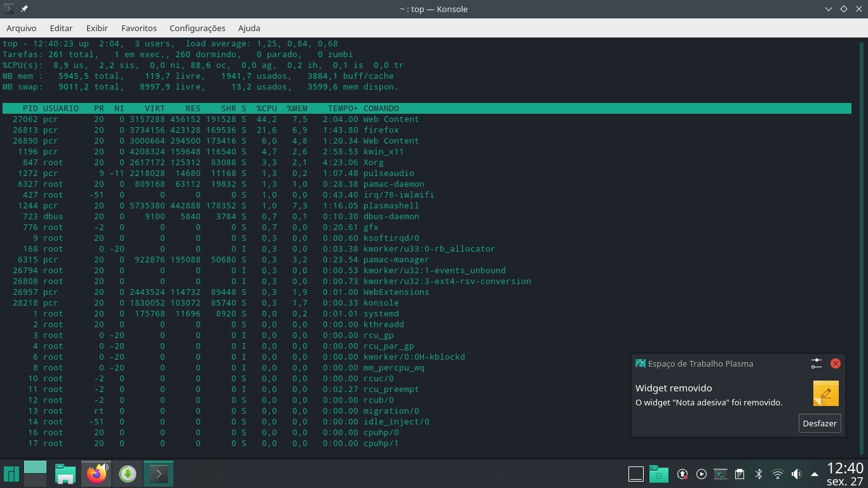Click the plasmashell process row

pyautogui.click(x=427, y=206)
